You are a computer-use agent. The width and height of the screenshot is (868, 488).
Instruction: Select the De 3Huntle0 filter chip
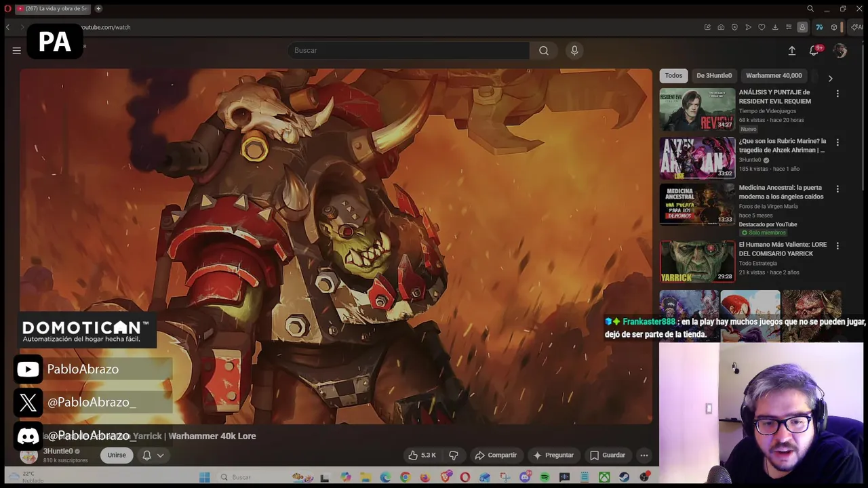pyautogui.click(x=714, y=76)
